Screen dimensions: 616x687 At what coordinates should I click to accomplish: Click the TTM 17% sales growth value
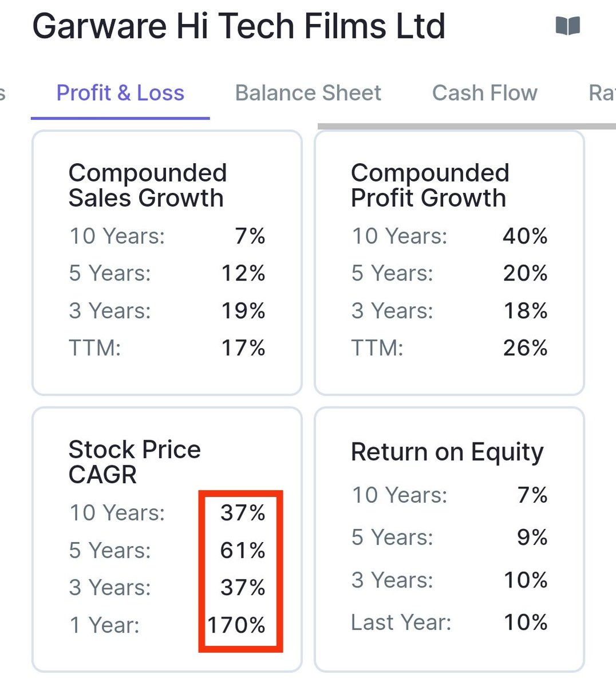coord(243,348)
